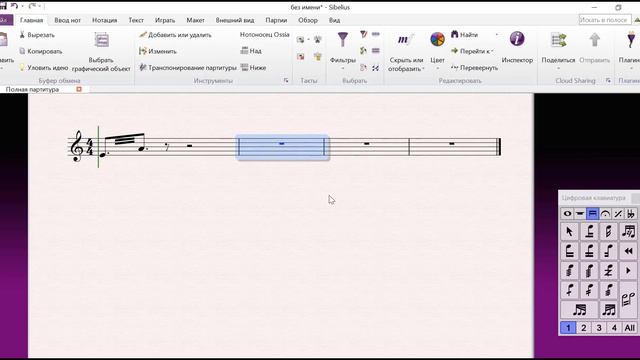Click the Hide or Show 'mf' icon
The width and height of the screenshot is (640, 360).
click(x=405, y=40)
